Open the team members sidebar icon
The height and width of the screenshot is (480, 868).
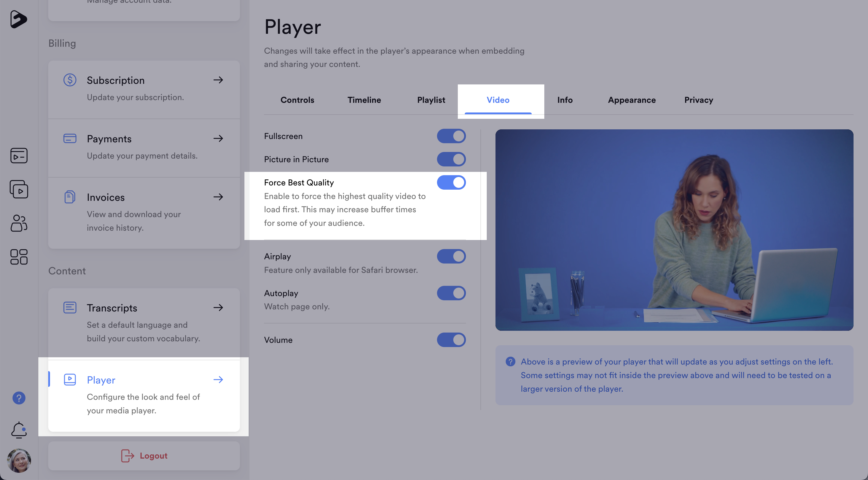click(19, 223)
